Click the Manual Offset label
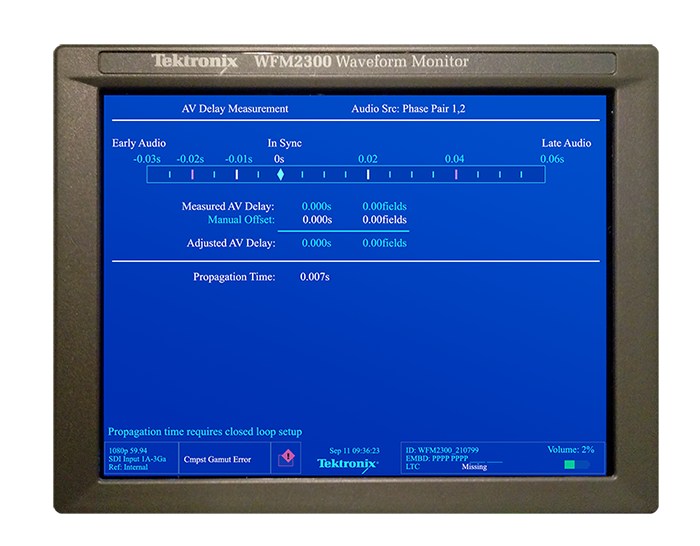The image size is (700, 546). click(x=241, y=220)
